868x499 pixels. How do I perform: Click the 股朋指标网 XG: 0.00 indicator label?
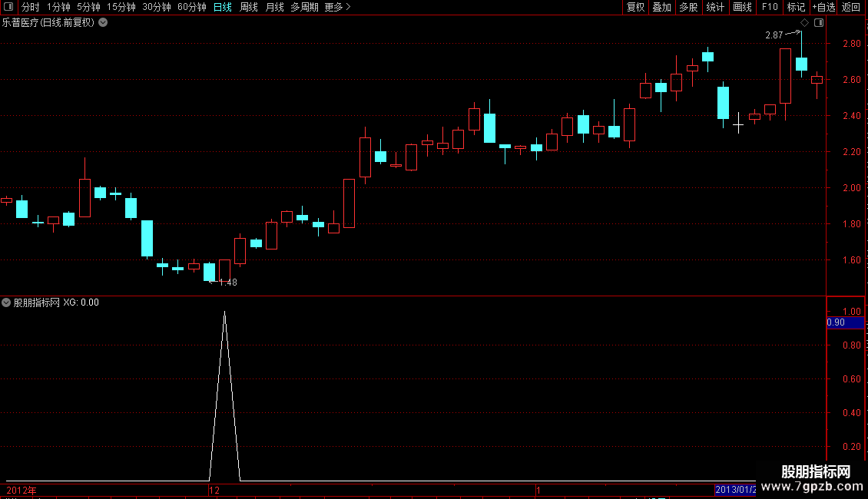[56, 302]
